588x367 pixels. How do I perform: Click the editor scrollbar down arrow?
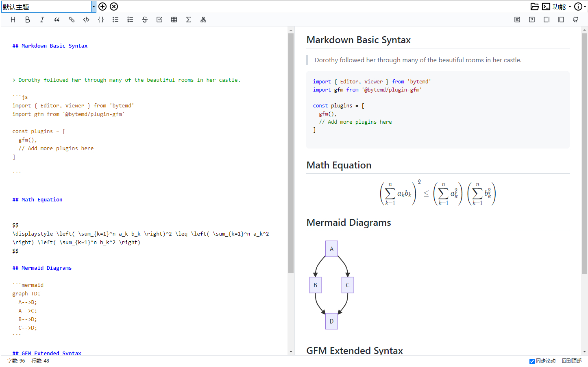pos(291,352)
